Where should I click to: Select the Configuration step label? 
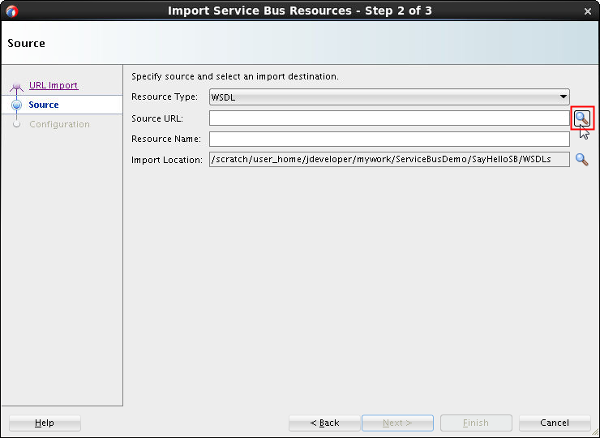click(x=59, y=125)
